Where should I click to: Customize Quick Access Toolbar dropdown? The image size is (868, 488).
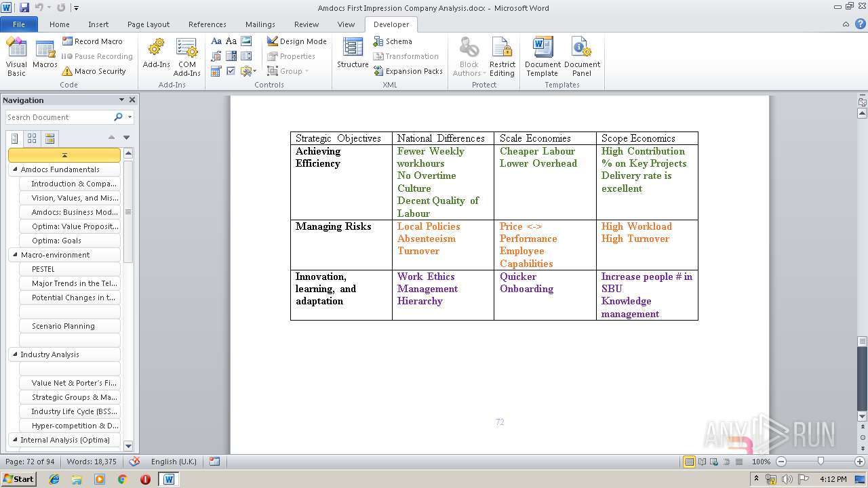coord(76,8)
